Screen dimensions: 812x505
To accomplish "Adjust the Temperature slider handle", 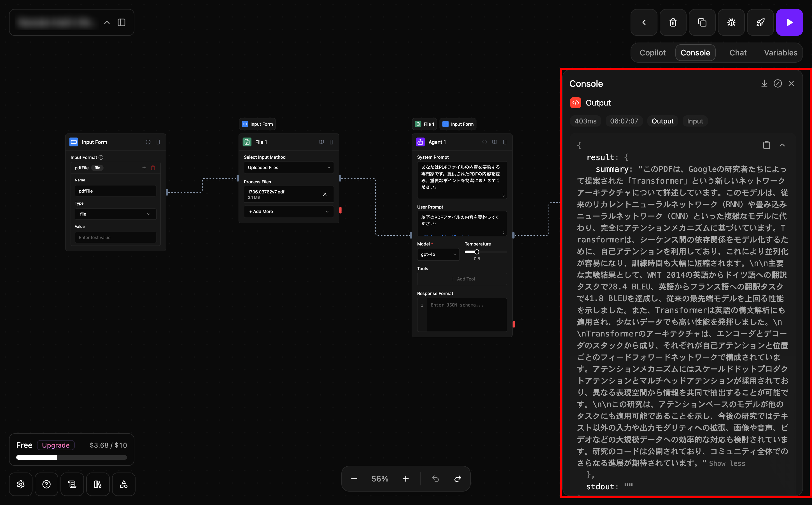I will coord(477,252).
